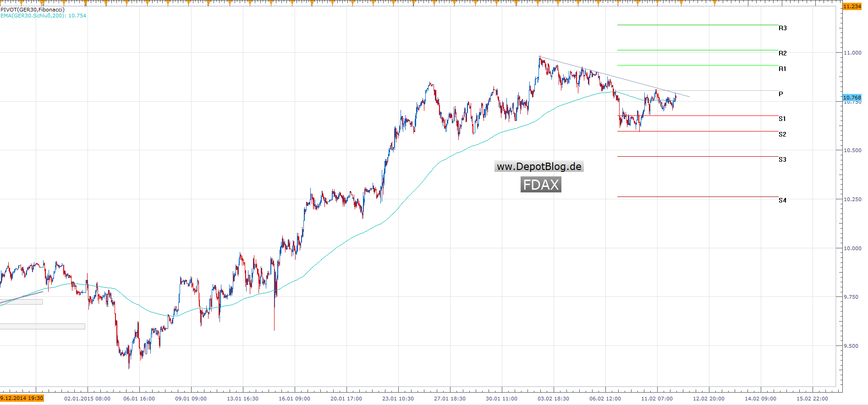The height and width of the screenshot is (405, 868).
Task: Click the 16.01 09:00 time axis label
Action: (294, 399)
